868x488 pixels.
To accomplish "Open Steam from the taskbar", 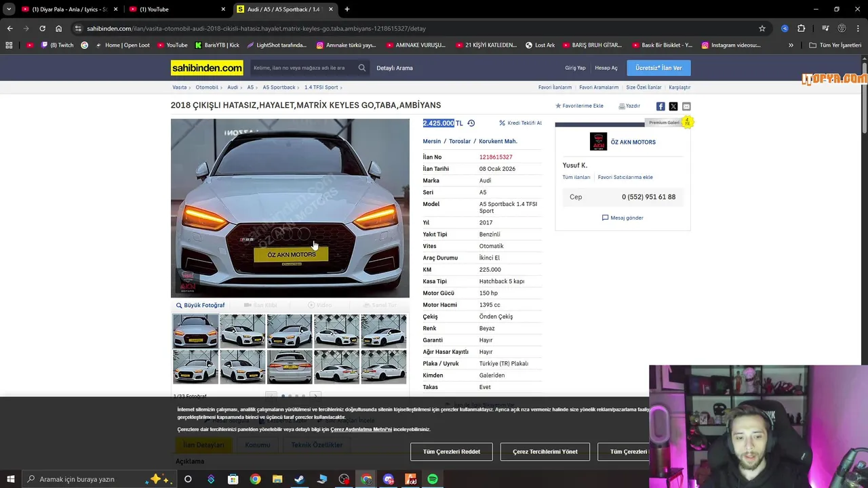I will (x=299, y=479).
